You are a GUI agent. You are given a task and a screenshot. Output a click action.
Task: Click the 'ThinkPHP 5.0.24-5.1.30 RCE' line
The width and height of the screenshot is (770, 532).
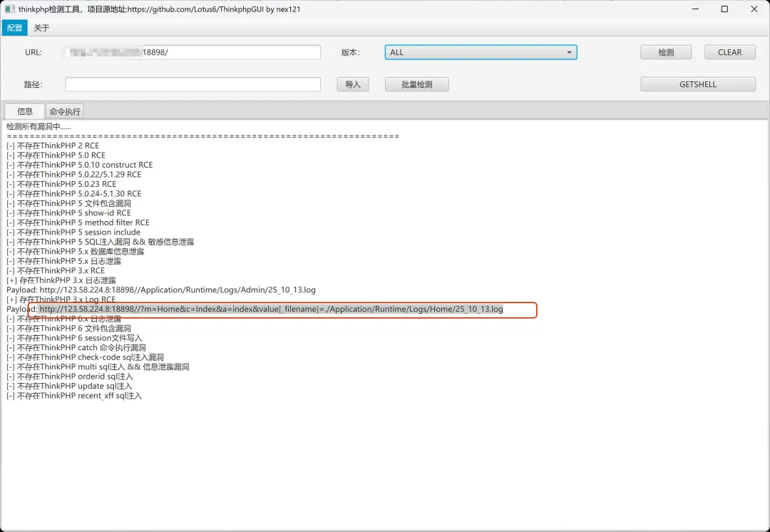coord(73,193)
